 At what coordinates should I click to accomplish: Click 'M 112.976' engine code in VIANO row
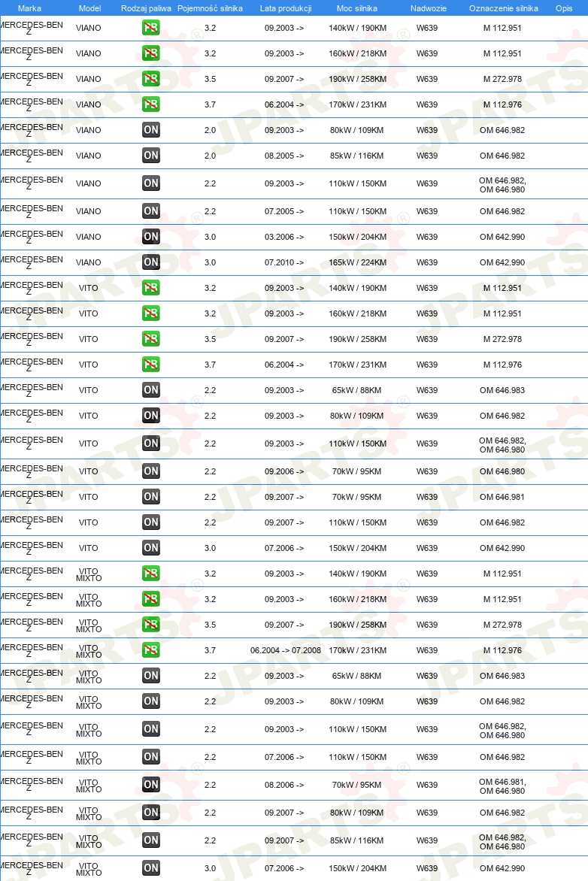pos(502,104)
